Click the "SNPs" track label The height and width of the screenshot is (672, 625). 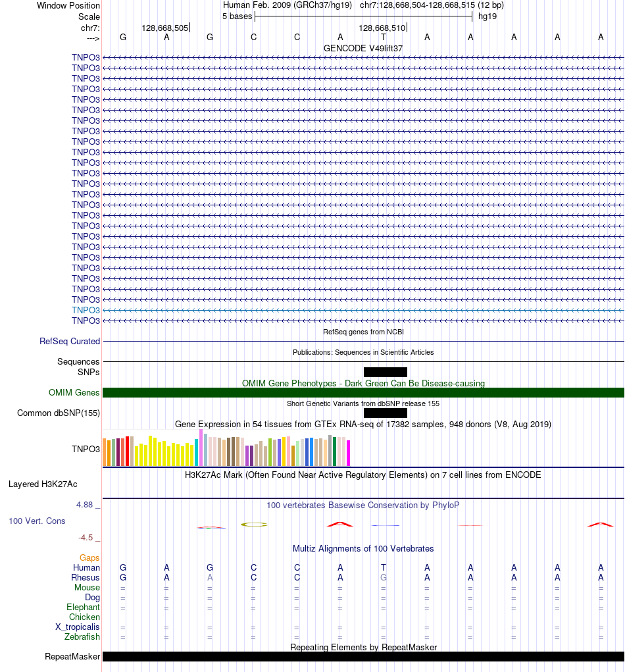tap(89, 372)
